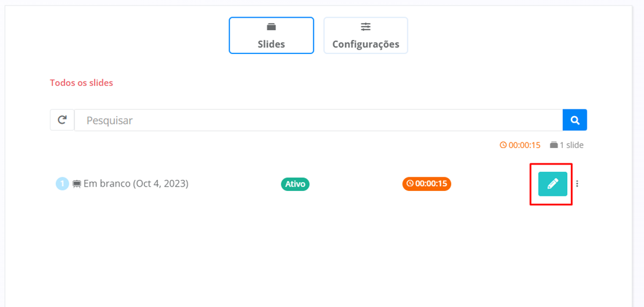
Task: Toggle the green Ativo status badge
Action: tap(295, 184)
